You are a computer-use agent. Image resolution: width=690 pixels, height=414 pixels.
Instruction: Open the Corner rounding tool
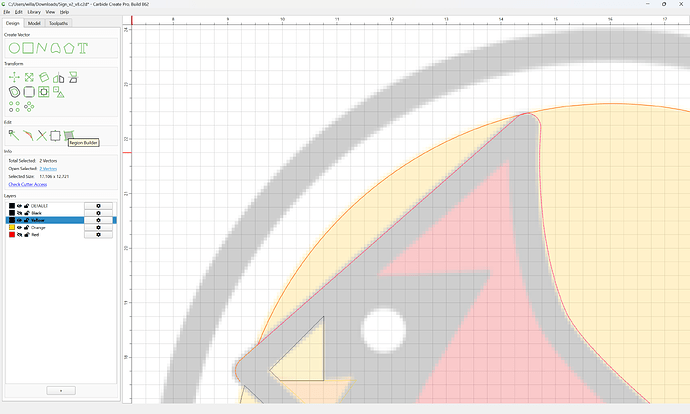click(x=29, y=92)
